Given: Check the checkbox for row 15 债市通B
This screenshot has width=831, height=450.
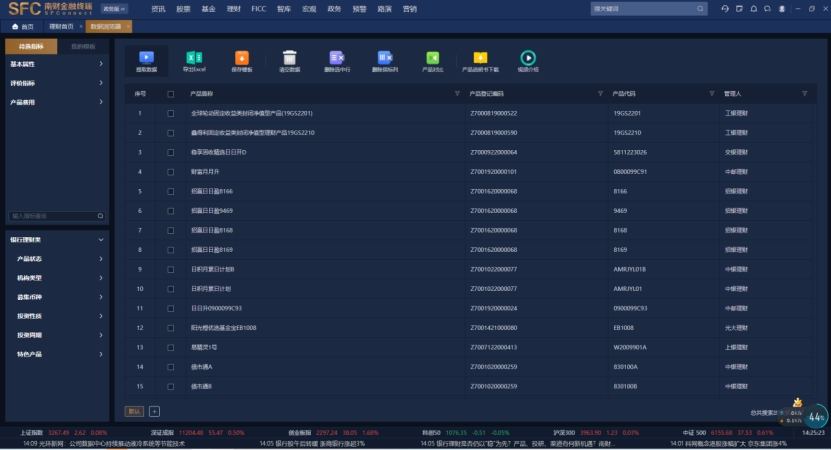Looking at the screenshot, I should coord(171,386).
